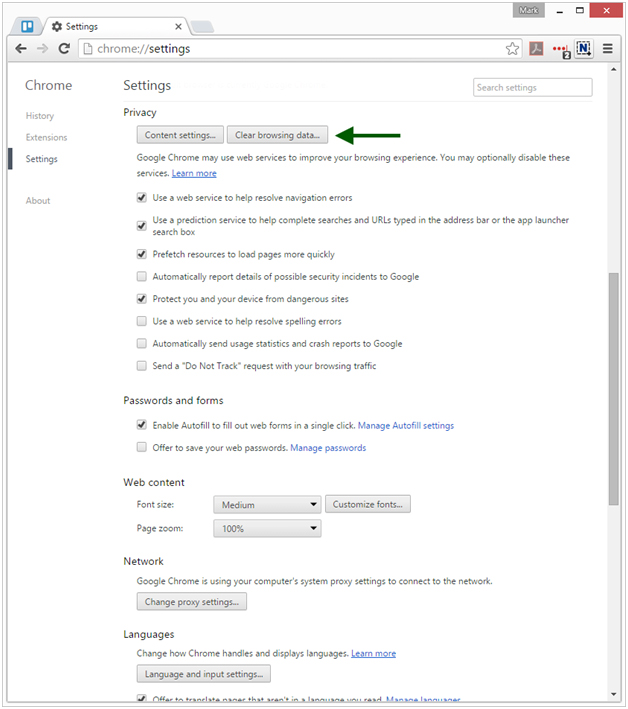Uncheck Prefetch resources to load pages

(x=142, y=255)
